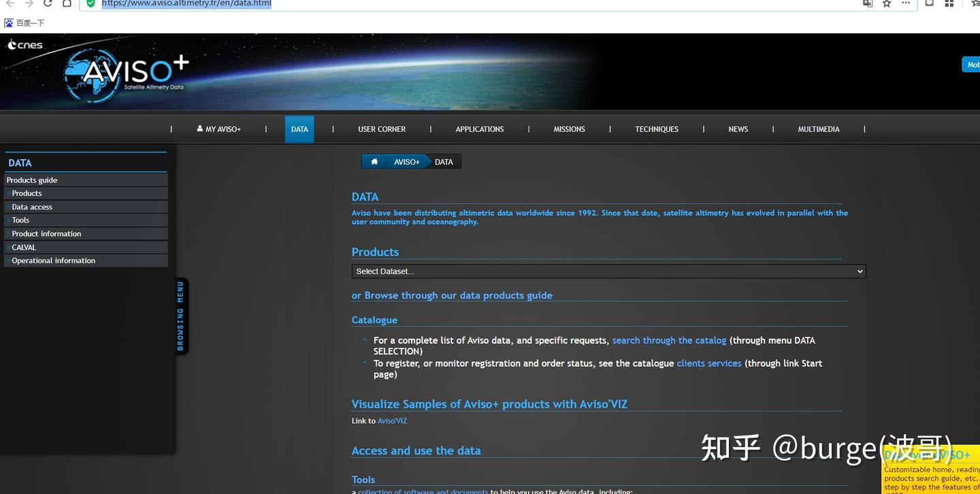The width and height of the screenshot is (980, 494).
Task: Click the browser back arrow
Action: coord(10,3)
